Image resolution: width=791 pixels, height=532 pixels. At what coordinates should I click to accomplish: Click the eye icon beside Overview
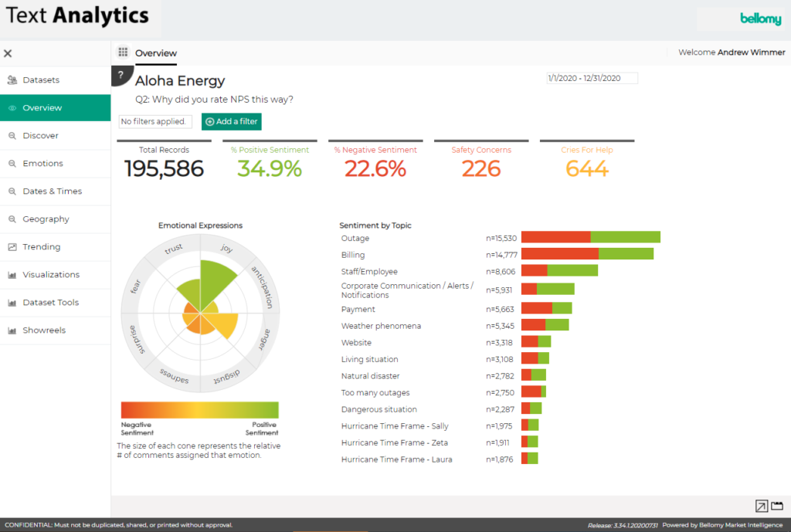click(12, 108)
